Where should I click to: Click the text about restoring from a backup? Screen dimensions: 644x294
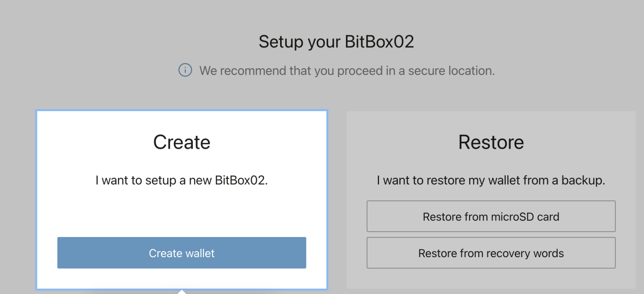[x=491, y=180]
